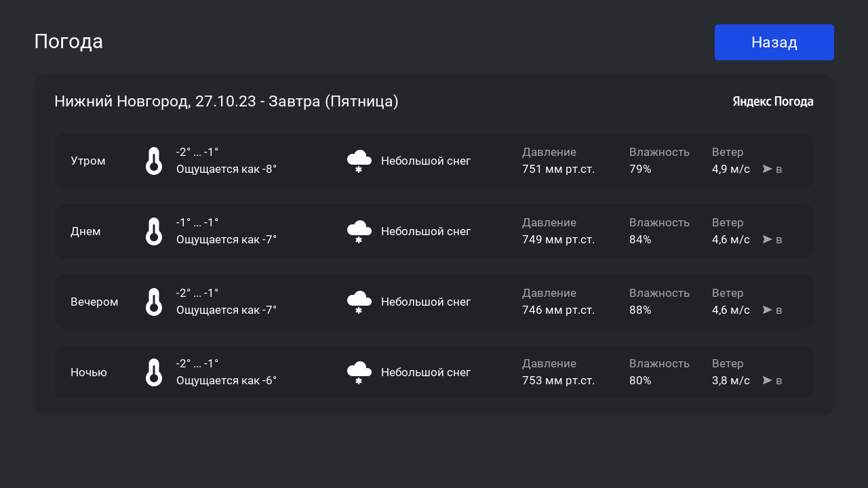Click the thermometer icon in Утром row
Image resolution: width=868 pixels, height=488 pixels.
(154, 161)
